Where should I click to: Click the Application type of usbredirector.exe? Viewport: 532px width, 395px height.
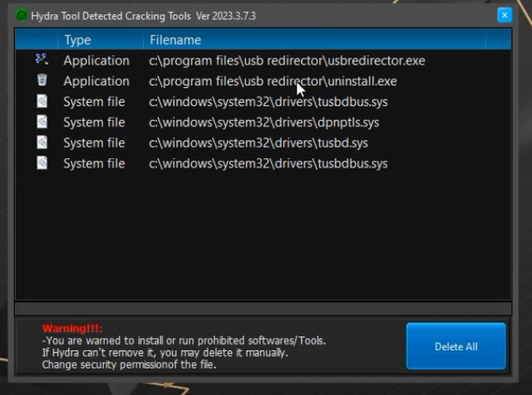[x=96, y=61]
